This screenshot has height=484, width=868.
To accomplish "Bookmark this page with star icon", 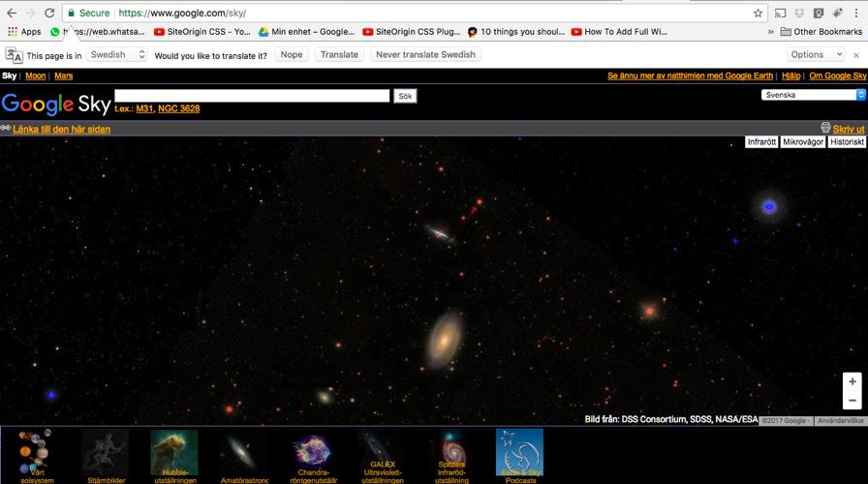I will 758,13.
